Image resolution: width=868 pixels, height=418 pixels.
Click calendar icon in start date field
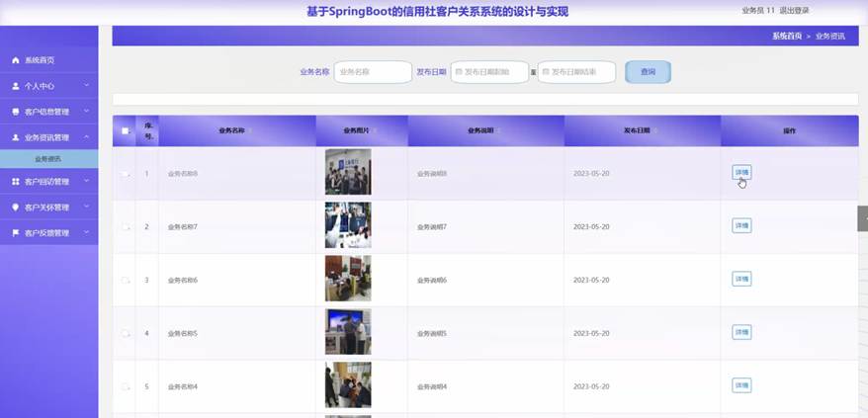pos(459,72)
